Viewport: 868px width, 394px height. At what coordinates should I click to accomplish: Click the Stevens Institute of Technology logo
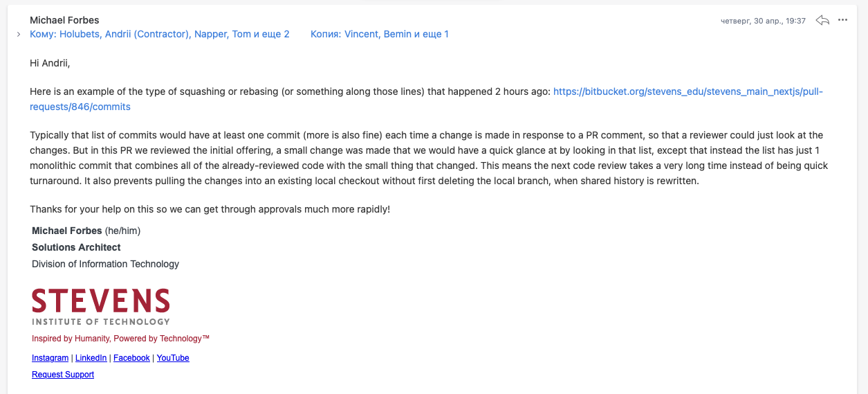pyautogui.click(x=101, y=307)
